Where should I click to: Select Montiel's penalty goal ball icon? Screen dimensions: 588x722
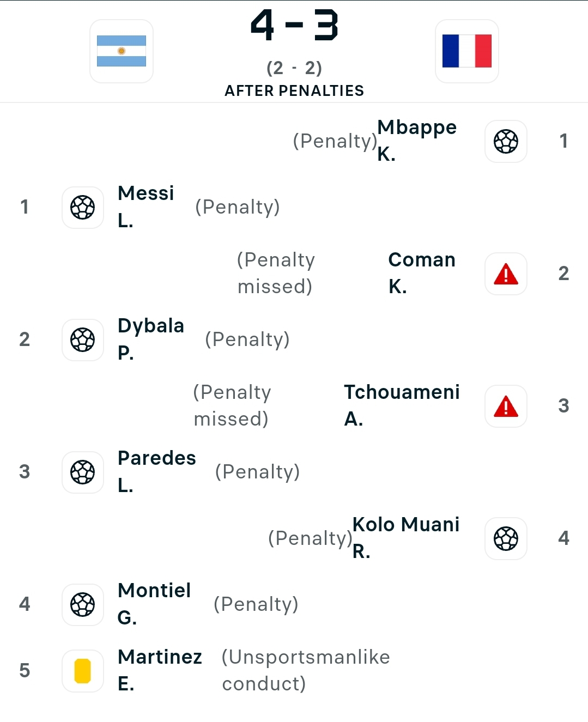(83, 605)
